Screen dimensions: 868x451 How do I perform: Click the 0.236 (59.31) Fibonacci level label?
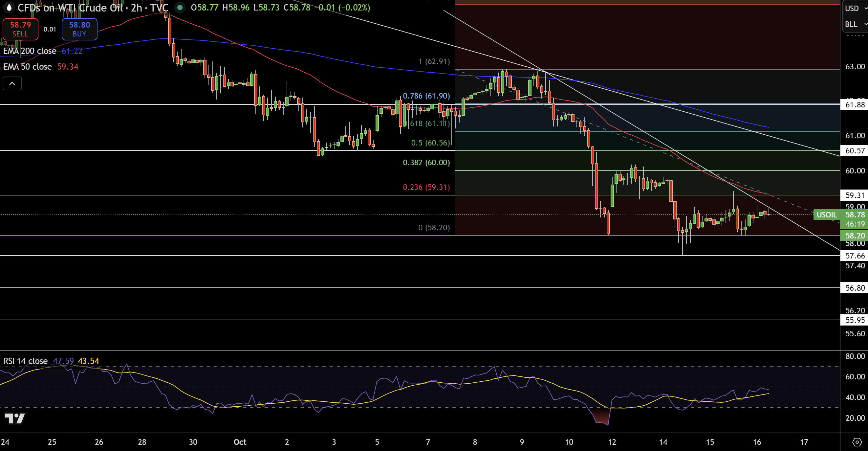[426, 187]
